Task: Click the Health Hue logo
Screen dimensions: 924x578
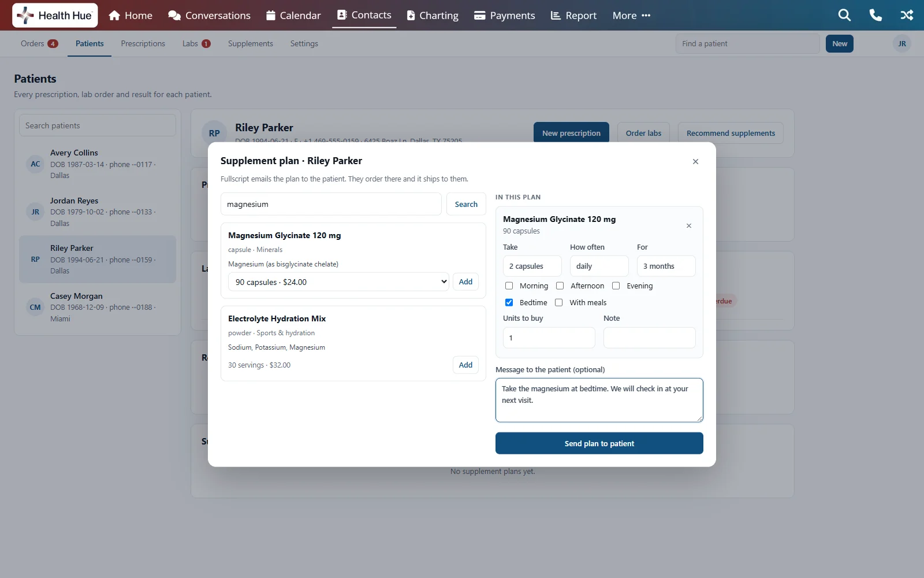Action: tap(55, 16)
